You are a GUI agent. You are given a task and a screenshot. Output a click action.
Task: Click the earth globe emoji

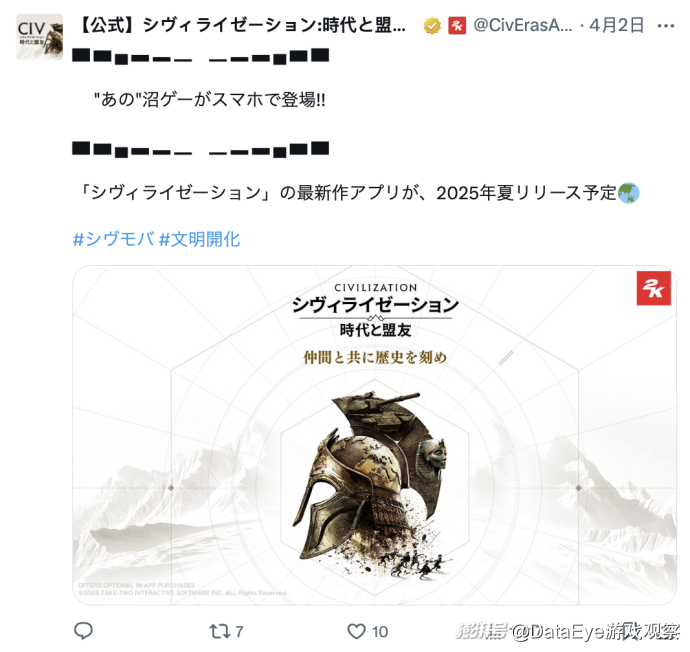[628, 193]
